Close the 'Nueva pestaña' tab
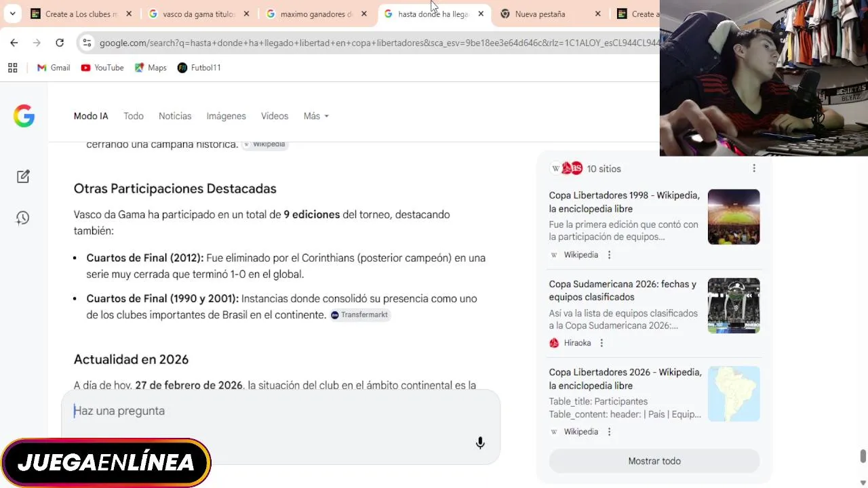The width and height of the screenshot is (868, 488). [x=597, y=14]
